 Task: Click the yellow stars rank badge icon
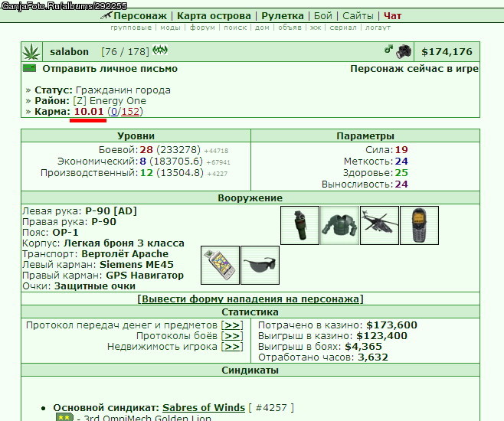64,417
